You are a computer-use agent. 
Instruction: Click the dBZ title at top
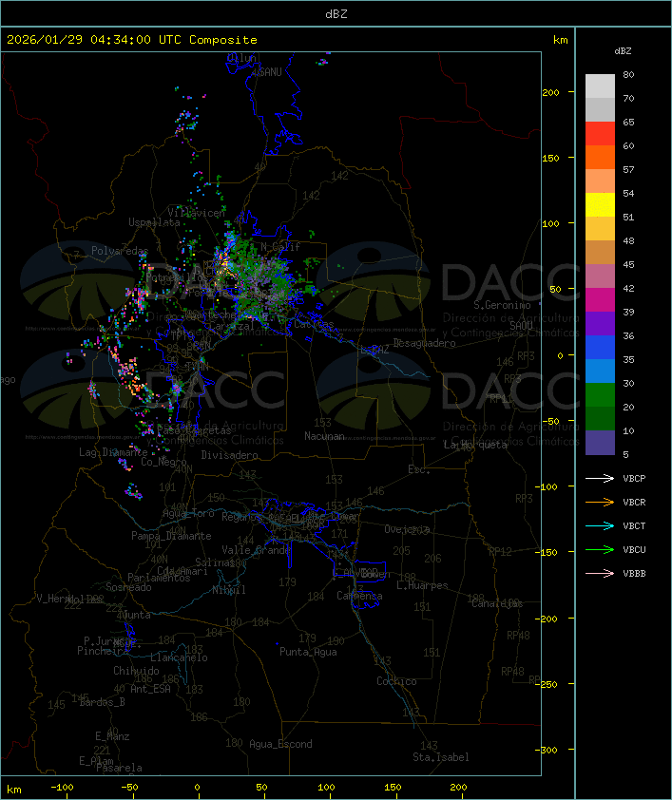(x=336, y=13)
